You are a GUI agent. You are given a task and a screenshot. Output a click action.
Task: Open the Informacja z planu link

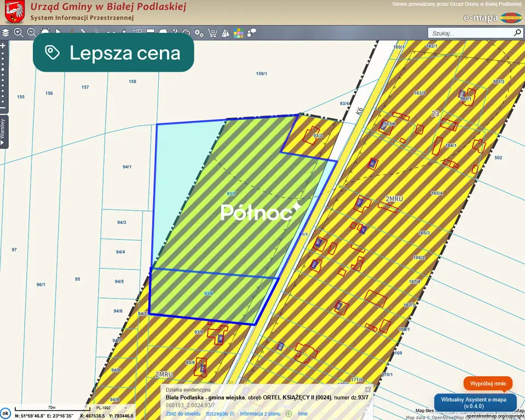pos(260,413)
